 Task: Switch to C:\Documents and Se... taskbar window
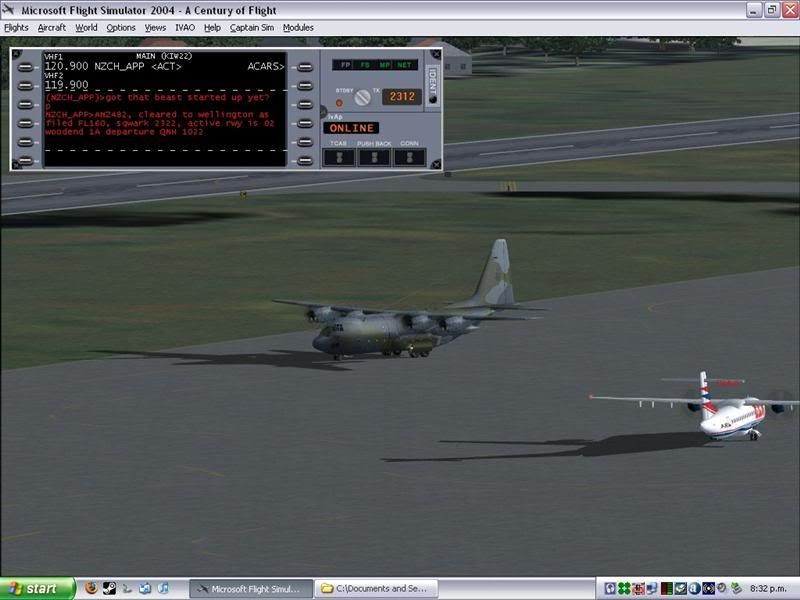376,589
